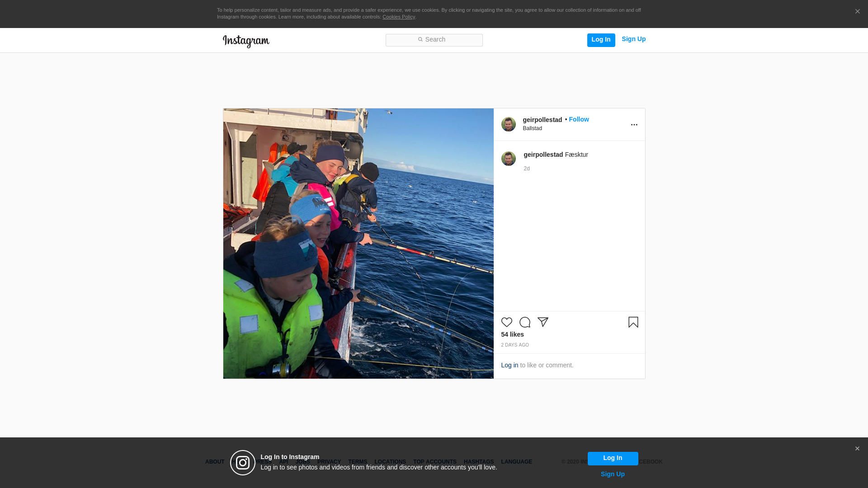Open the HASHTAGS footer link
Image resolution: width=868 pixels, height=488 pixels.
(479, 462)
